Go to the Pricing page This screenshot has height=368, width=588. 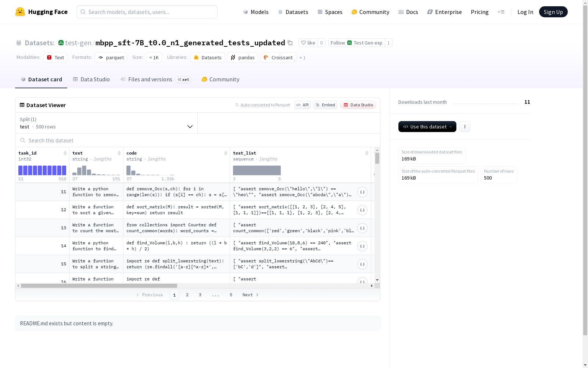pos(480,12)
